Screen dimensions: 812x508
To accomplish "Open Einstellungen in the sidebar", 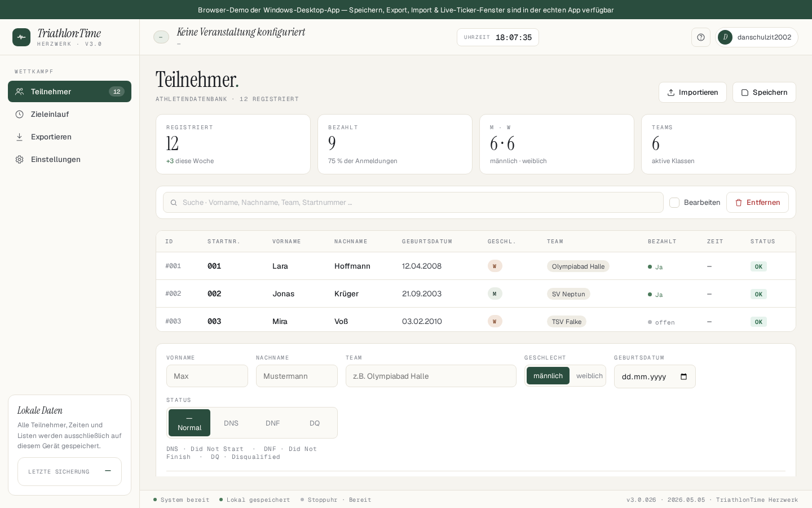I will 69,159.
